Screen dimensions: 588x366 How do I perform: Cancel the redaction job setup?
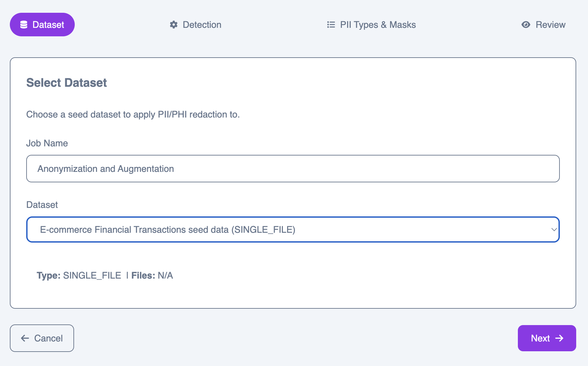(x=42, y=338)
